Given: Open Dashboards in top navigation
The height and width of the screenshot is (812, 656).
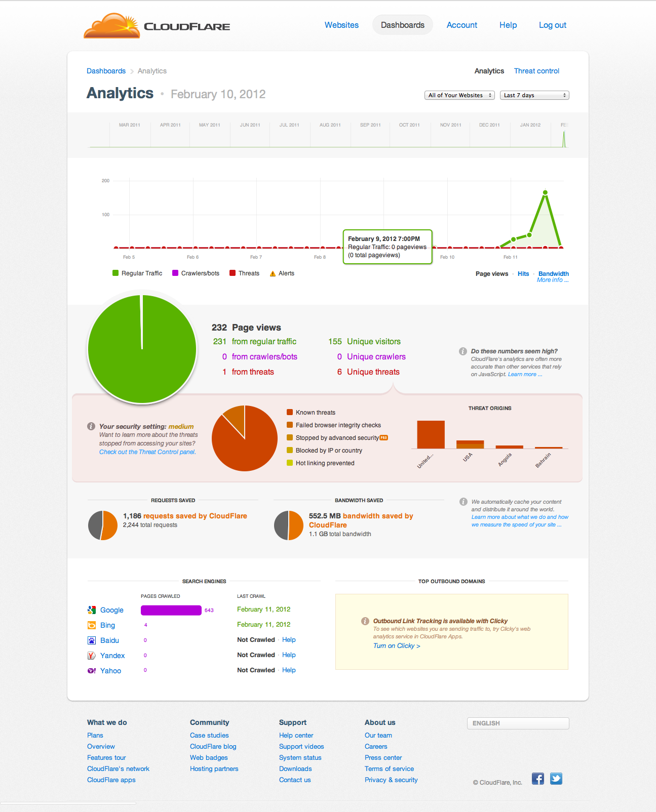Looking at the screenshot, I should (403, 25).
